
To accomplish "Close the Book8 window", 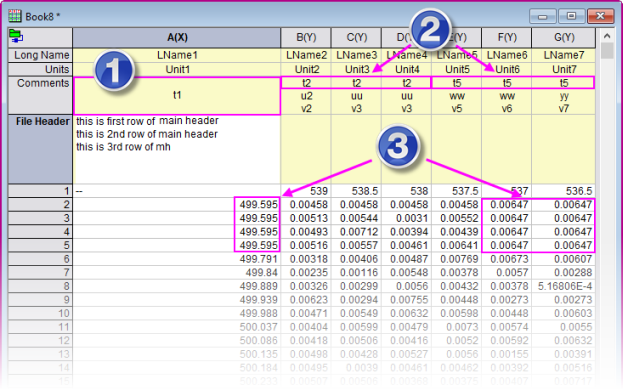I will (x=600, y=16).
